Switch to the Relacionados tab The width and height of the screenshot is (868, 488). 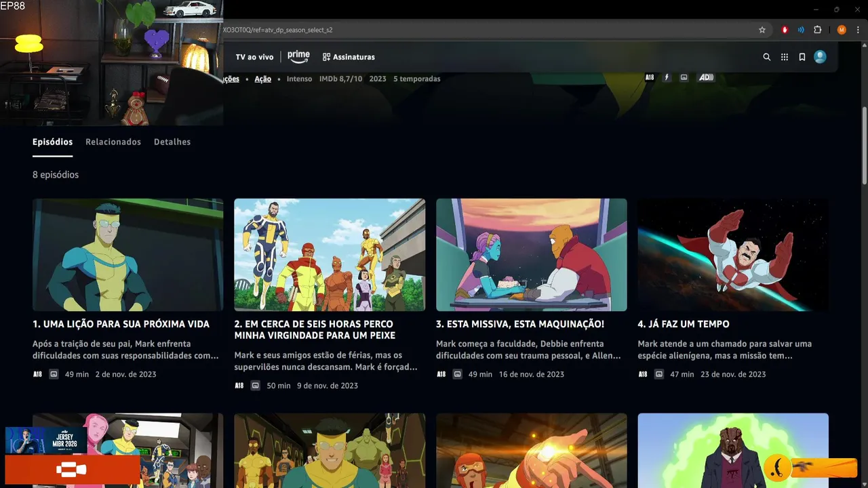click(113, 142)
